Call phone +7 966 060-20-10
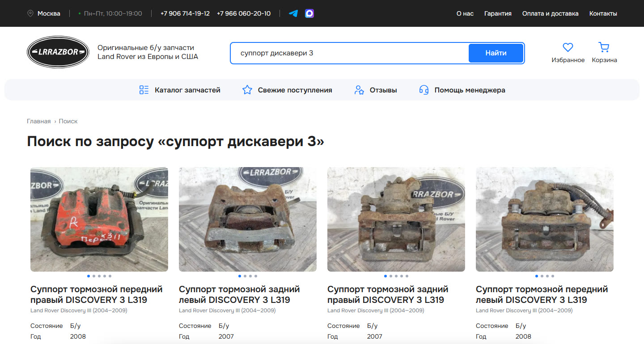This screenshot has height=344, width=644. click(x=244, y=13)
